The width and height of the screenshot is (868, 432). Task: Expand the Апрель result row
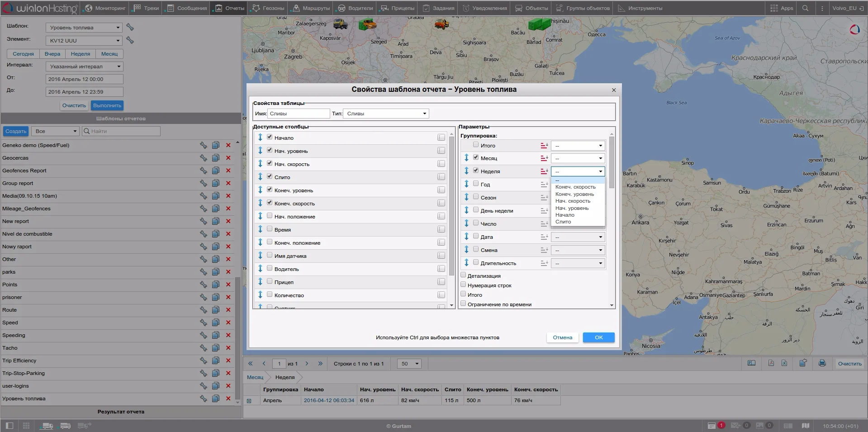[x=249, y=401]
